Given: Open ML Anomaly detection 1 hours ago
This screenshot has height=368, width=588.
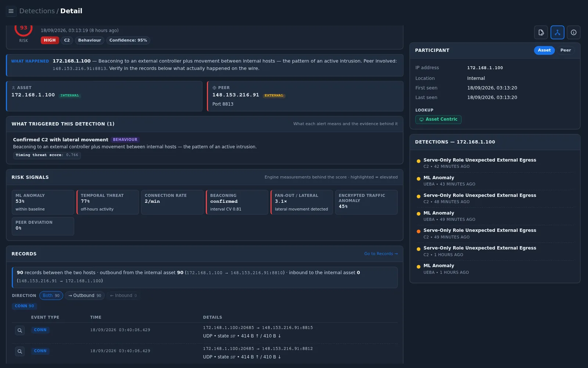Looking at the screenshot, I should 495,269.
